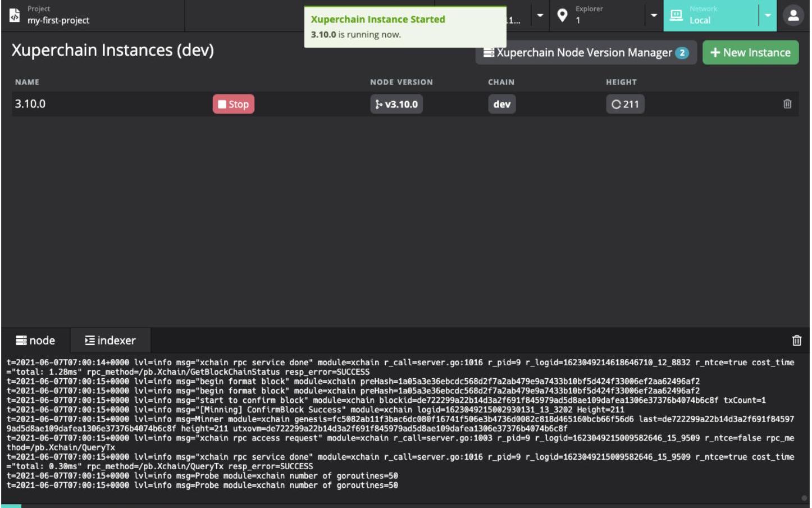This screenshot has width=812, height=508.
Task: Switch to the indexer log tab
Action: pos(110,341)
